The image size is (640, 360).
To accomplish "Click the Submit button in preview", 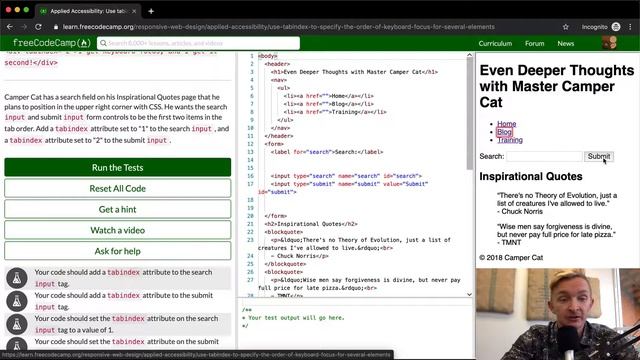I will pyautogui.click(x=599, y=156).
